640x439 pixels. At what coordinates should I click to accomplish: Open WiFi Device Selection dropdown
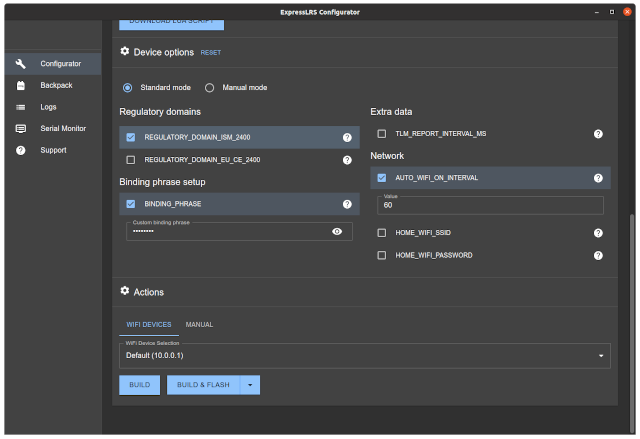[365, 356]
